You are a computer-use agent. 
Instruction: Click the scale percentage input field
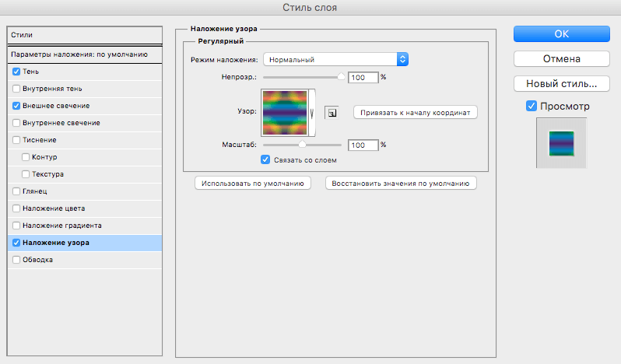click(363, 145)
